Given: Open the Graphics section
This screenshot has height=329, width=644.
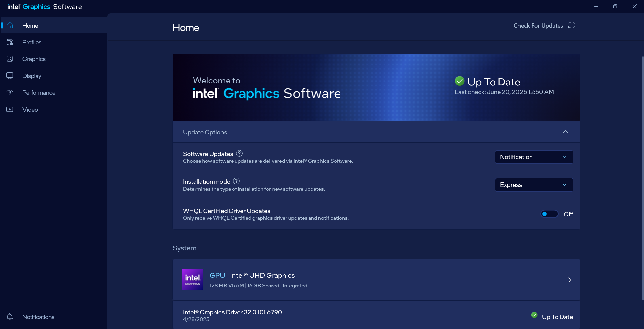Looking at the screenshot, I should (54, 59).
